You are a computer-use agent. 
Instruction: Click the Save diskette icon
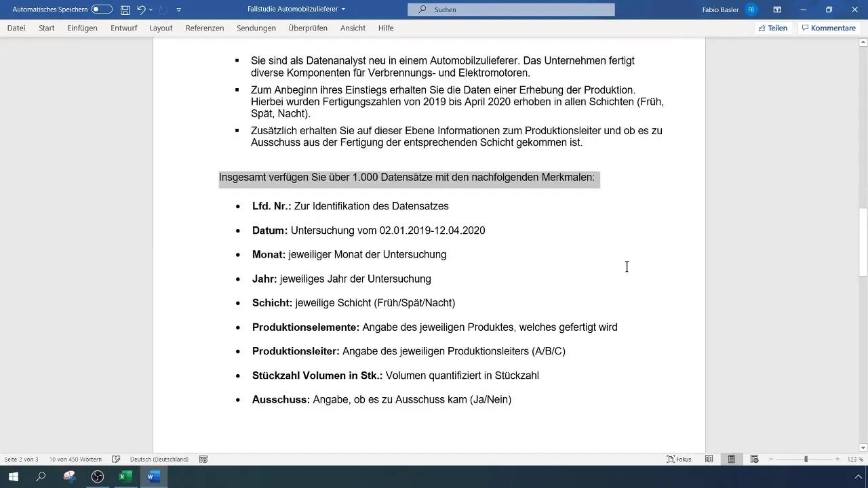(125, 9)
